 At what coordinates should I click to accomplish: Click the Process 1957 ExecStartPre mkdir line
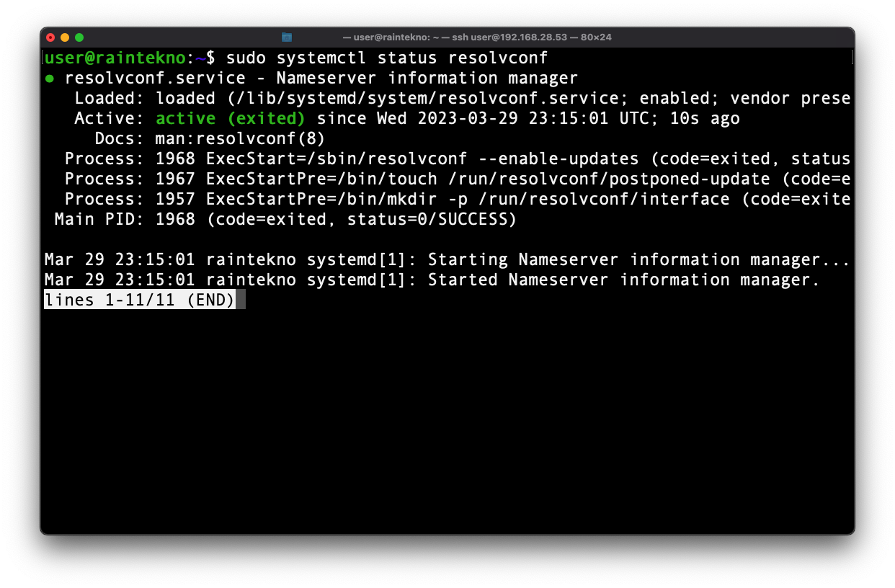[447, 199]
